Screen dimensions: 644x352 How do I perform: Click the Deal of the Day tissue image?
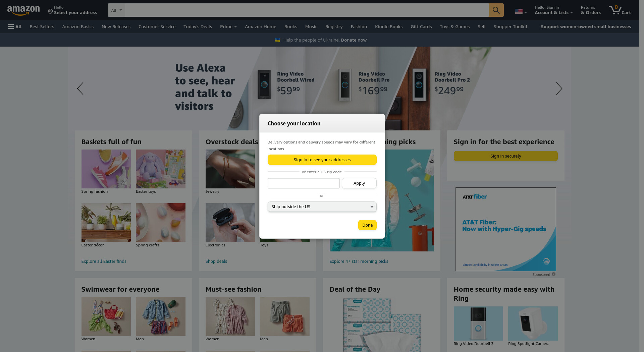pos(382,325)
